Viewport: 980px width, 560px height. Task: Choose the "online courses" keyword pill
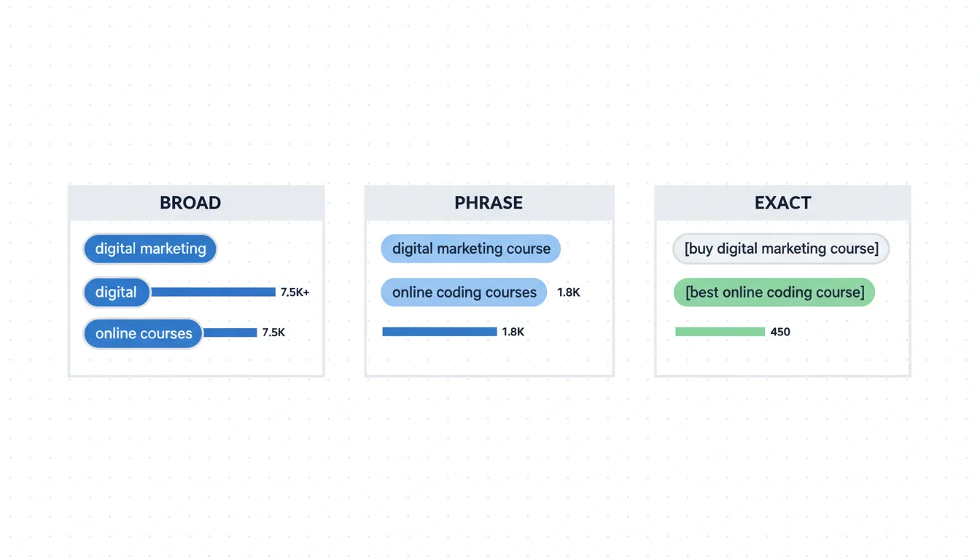143,333
